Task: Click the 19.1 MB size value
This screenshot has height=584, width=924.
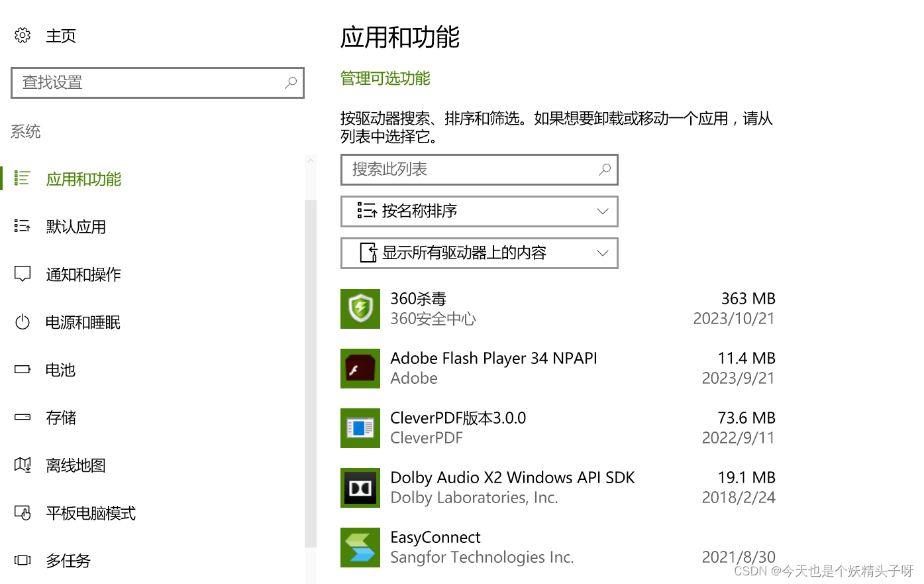Action: (746, 477)
